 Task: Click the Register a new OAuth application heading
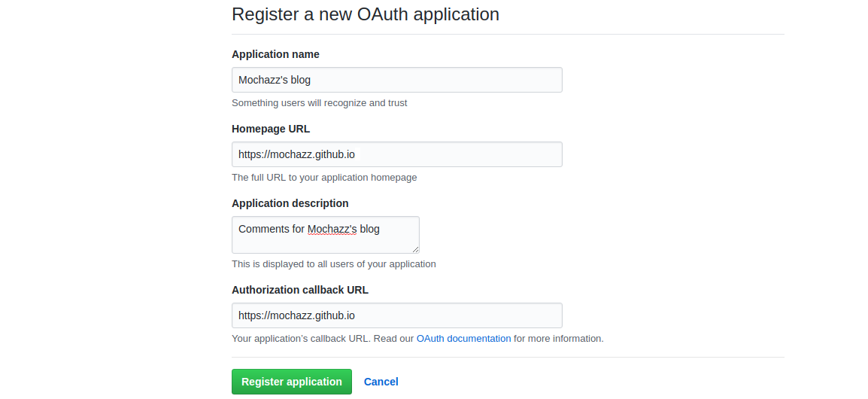(x=366, y=14)
